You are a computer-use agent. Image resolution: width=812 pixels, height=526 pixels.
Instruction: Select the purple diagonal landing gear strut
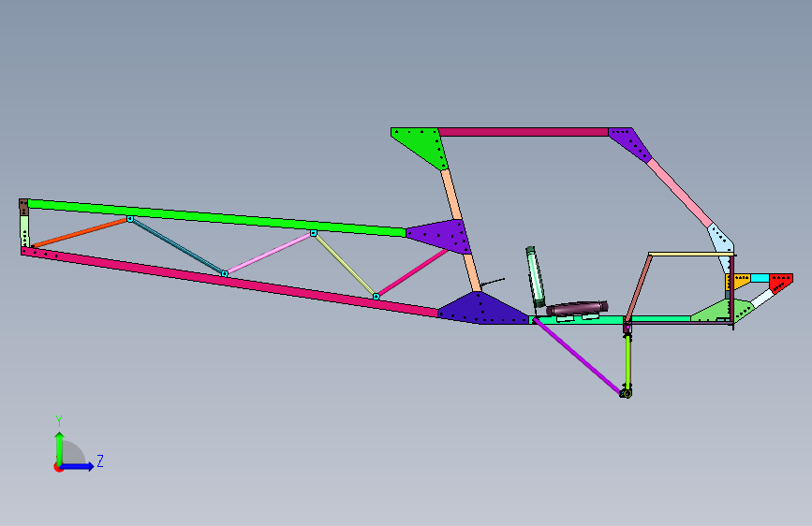[578, 356]
